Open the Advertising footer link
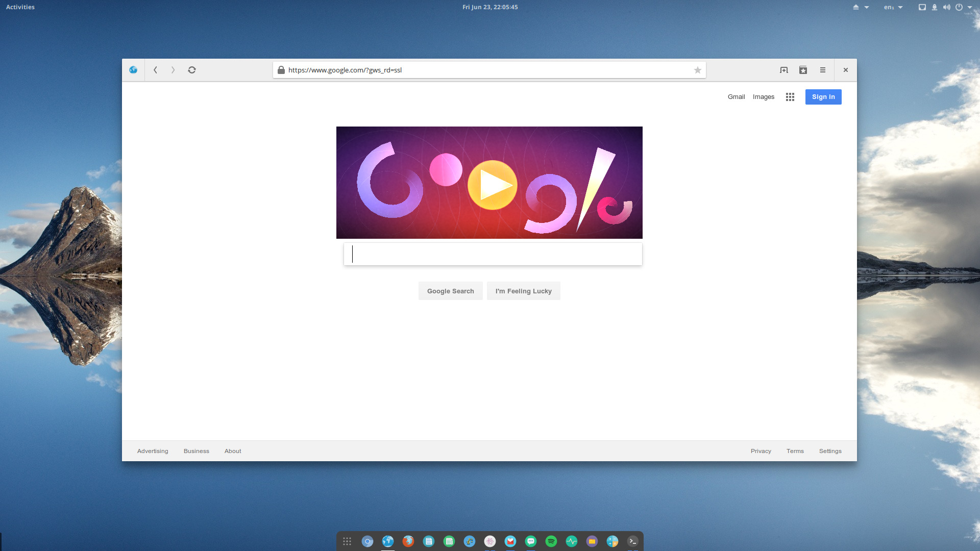Viewport: 980px width, 551px height. pos(153,451)
